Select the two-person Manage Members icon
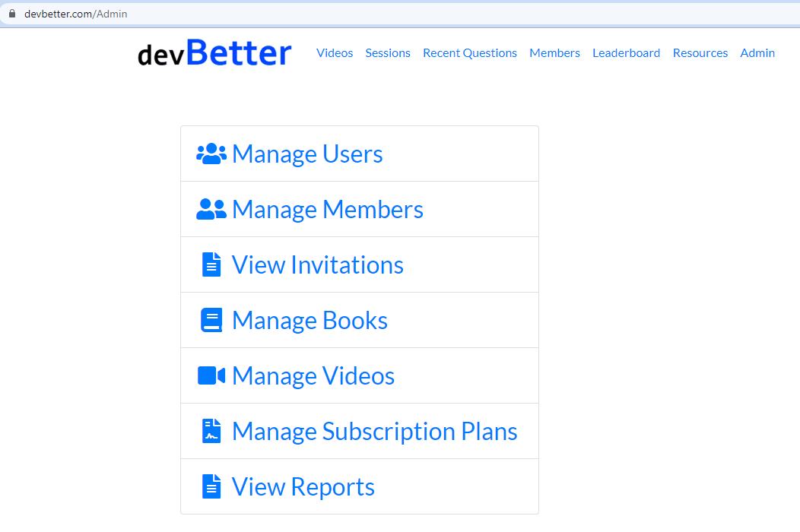Viewport: 800px width, 532px height. 210,208
